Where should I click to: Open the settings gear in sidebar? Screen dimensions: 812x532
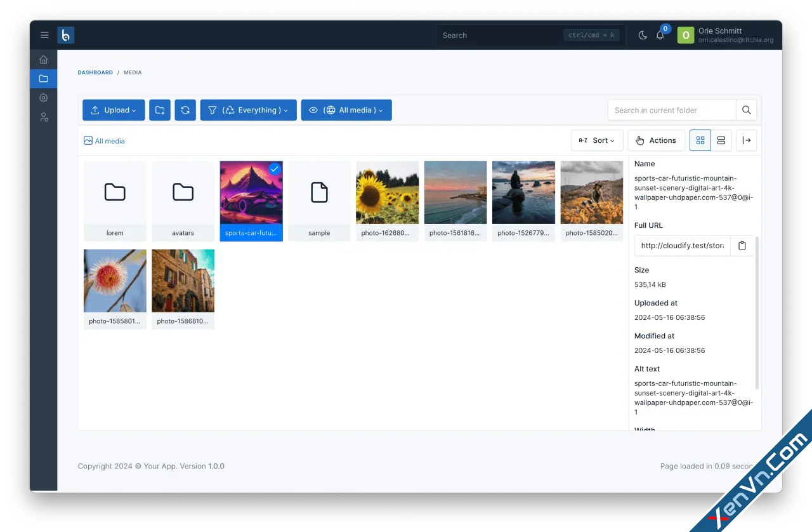click(43, 98)
